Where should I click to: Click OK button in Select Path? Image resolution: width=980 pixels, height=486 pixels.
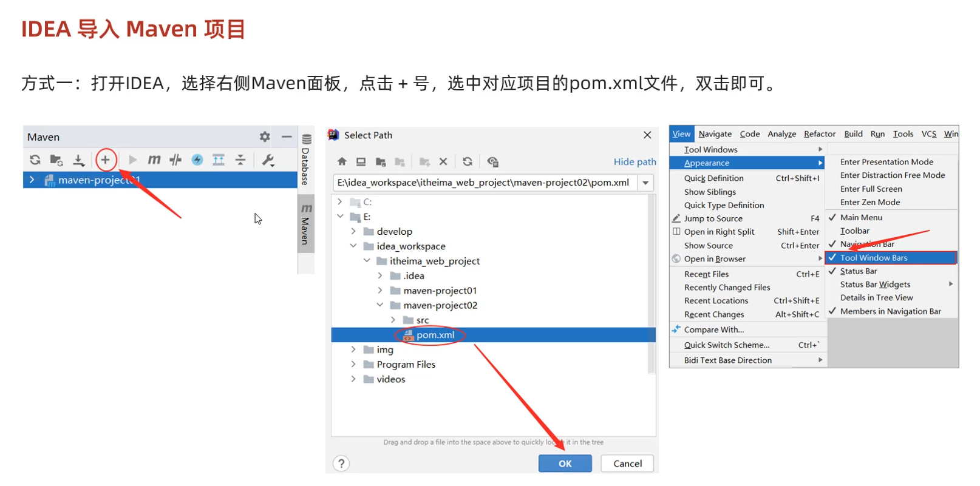[x=565, y=464]
